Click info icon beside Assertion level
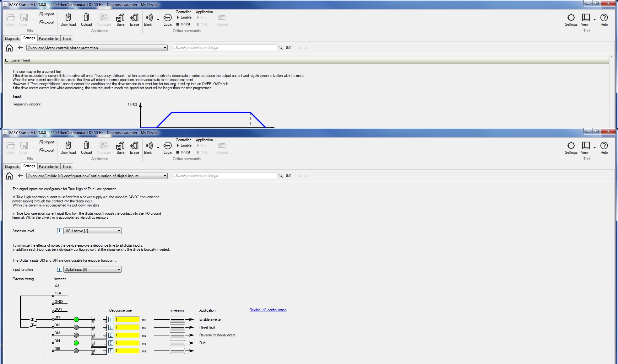This screenshot has width=618, height=364. [x=60, y=231]
